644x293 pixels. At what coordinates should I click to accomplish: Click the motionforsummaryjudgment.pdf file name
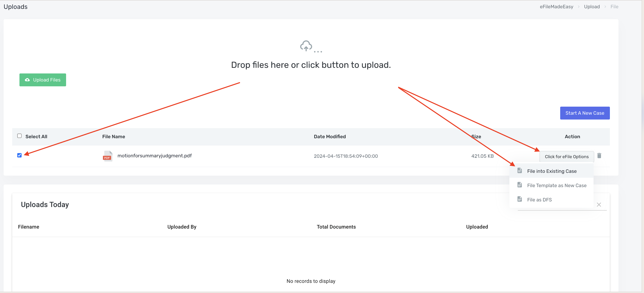pos(154,156)
